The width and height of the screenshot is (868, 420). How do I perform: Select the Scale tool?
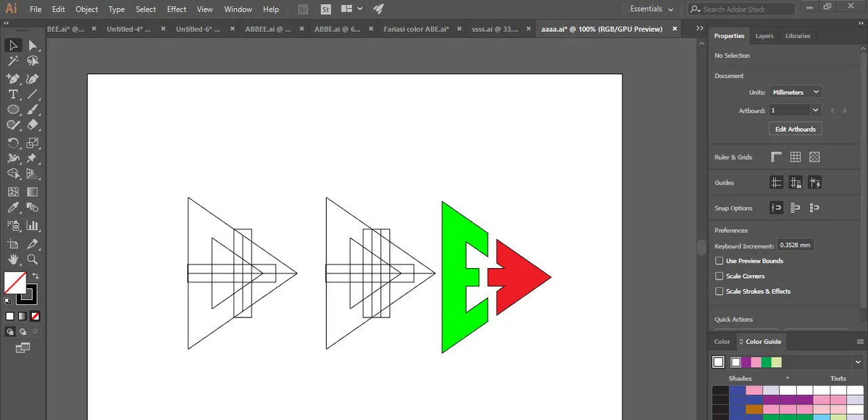33,142
